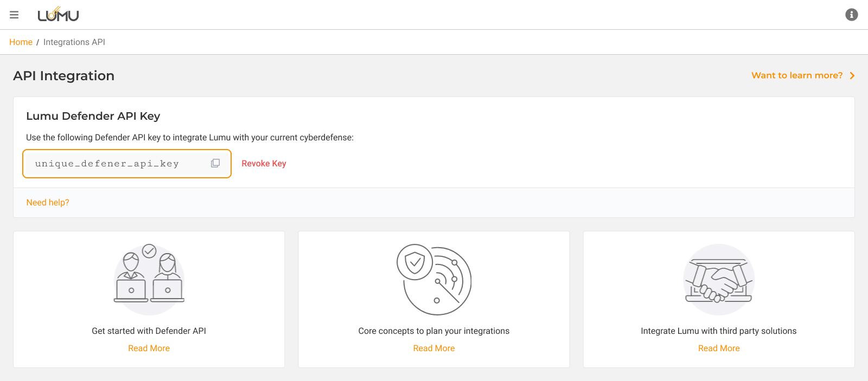The width and height of the screenshot is (868, 381).
Task: Revoke the Defender API key
Action: coord(264,164)
